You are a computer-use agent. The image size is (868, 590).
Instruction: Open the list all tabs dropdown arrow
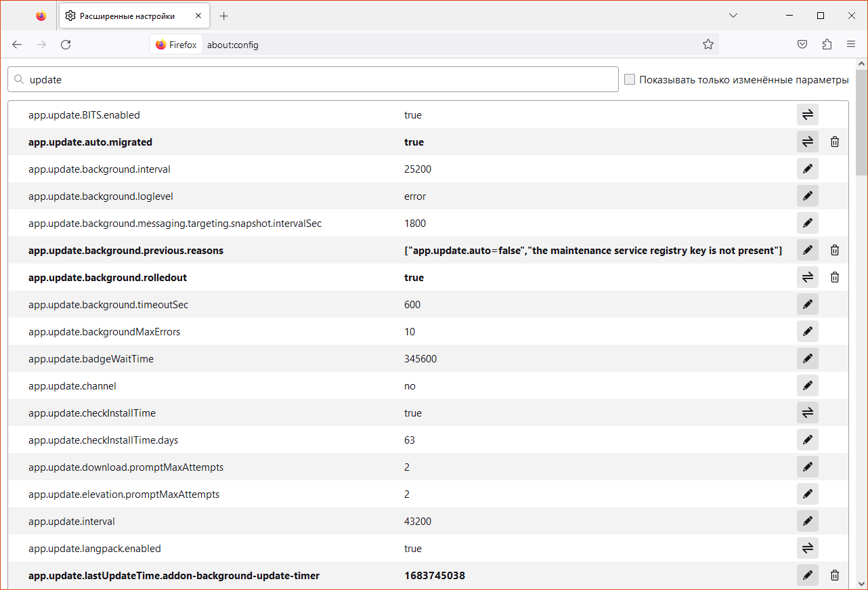(x=733, y=16)
